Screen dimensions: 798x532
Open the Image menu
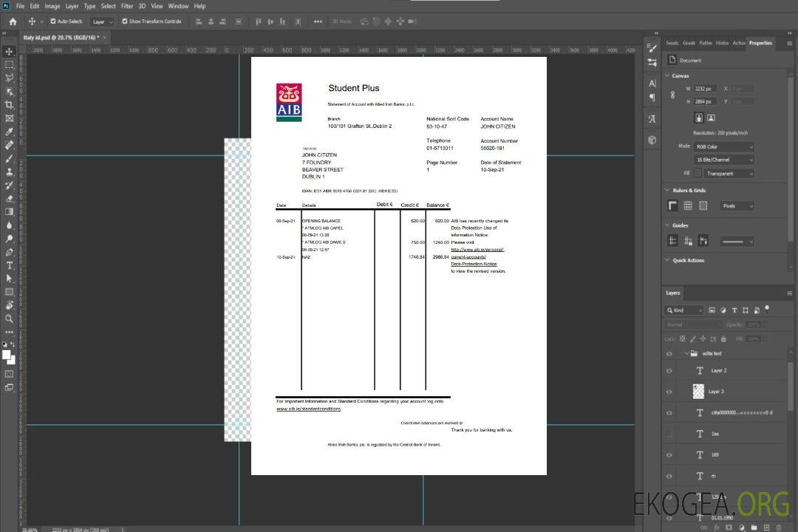coord(52,6)
